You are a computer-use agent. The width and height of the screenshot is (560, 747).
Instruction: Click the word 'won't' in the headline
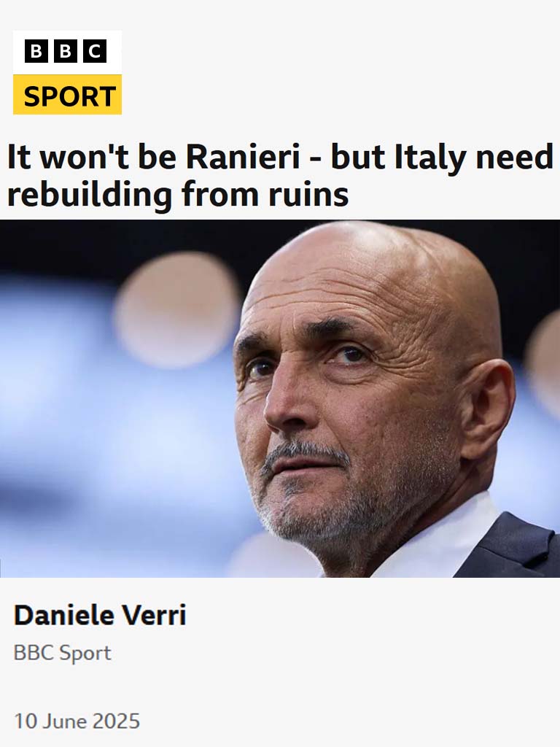tap(85, 156)
